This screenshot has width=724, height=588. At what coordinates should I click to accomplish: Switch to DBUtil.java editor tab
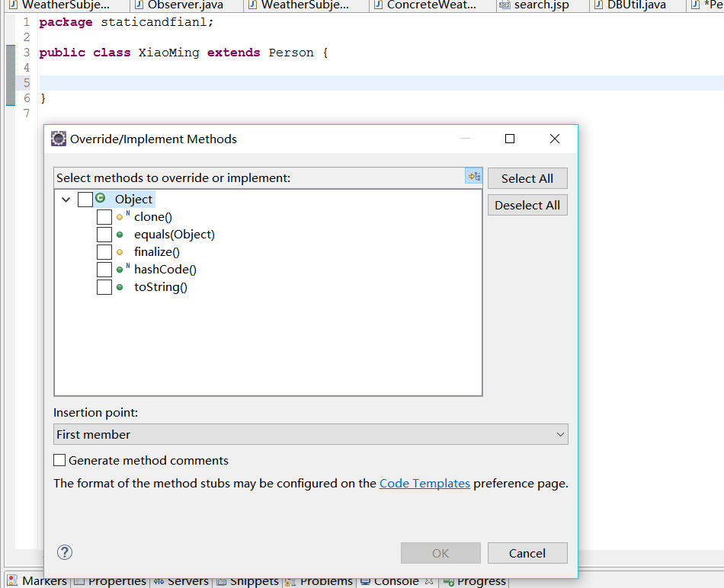636,5
